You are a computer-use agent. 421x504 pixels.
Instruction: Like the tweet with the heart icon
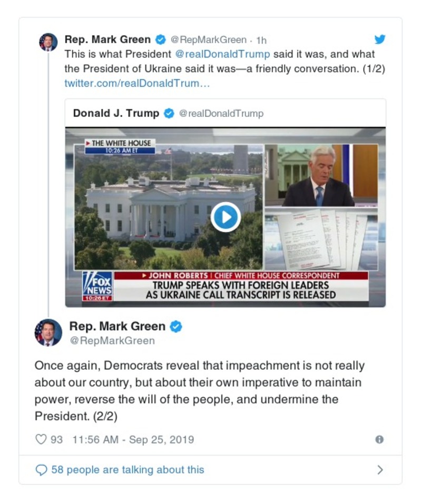41,439
